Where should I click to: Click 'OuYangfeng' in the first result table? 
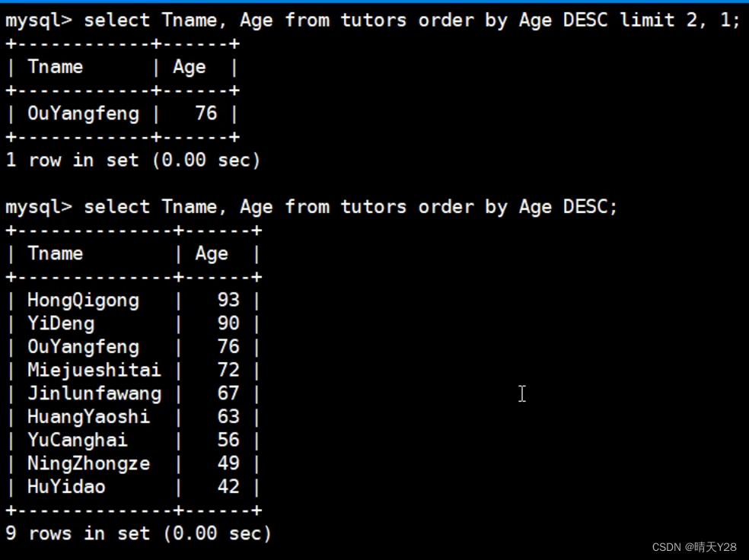[x=83, y=114]
